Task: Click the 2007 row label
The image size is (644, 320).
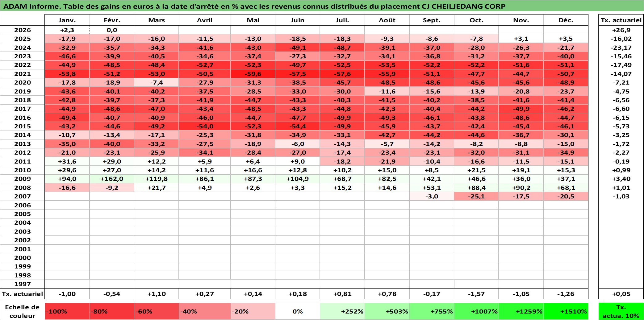Action: point(23,196)
